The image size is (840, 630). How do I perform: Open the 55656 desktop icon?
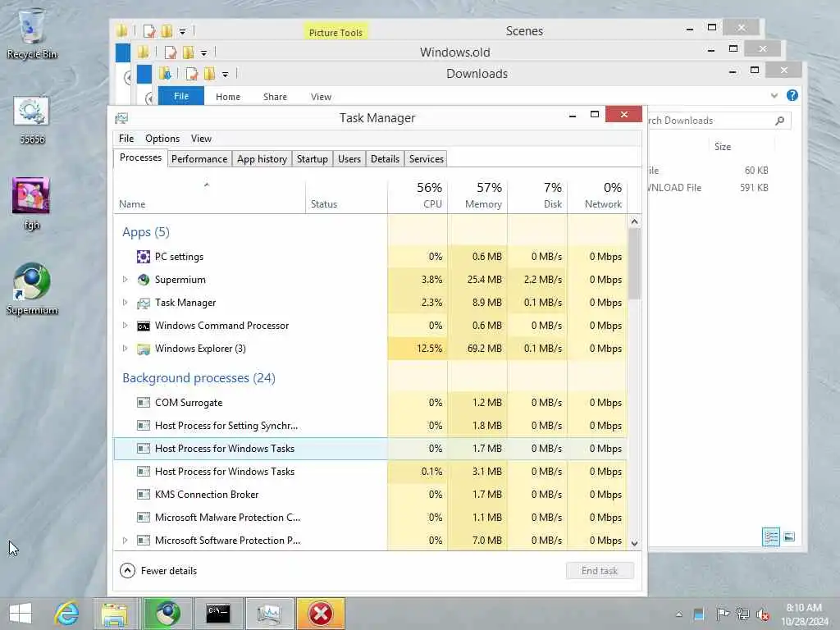(x=32, y=120)
